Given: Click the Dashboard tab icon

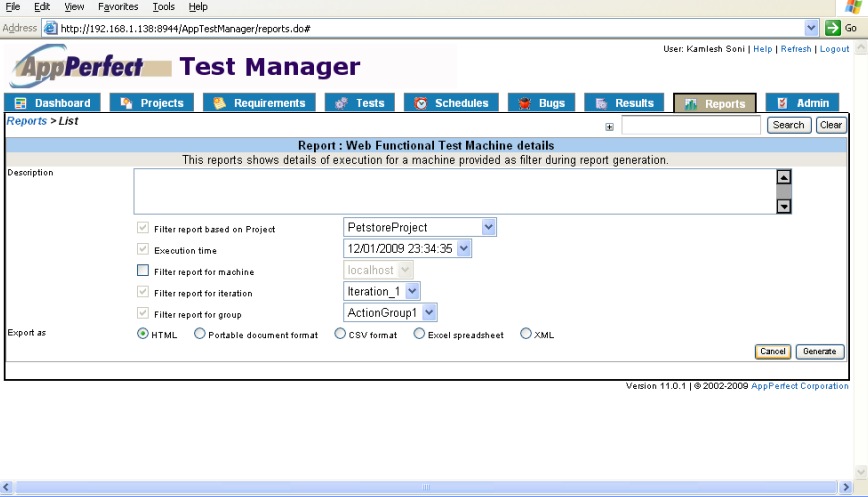Looking at the screenshot, I should point(20,103).
